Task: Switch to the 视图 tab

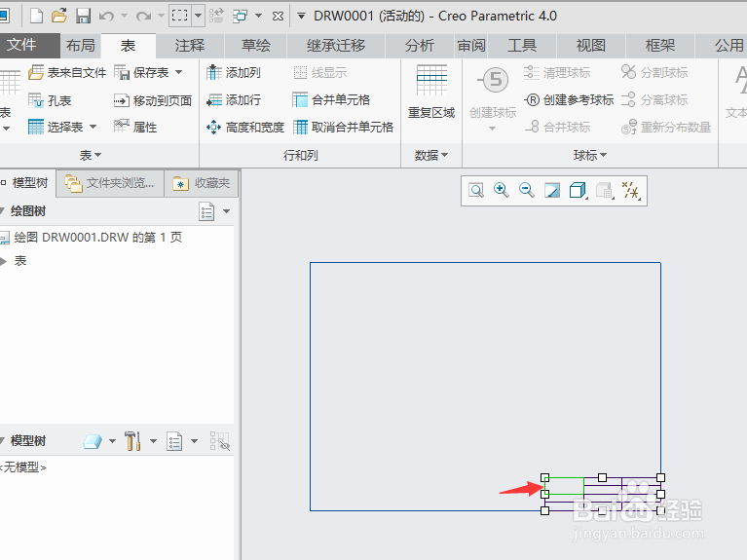Action: pyautogui.click(x=591, y=45)
